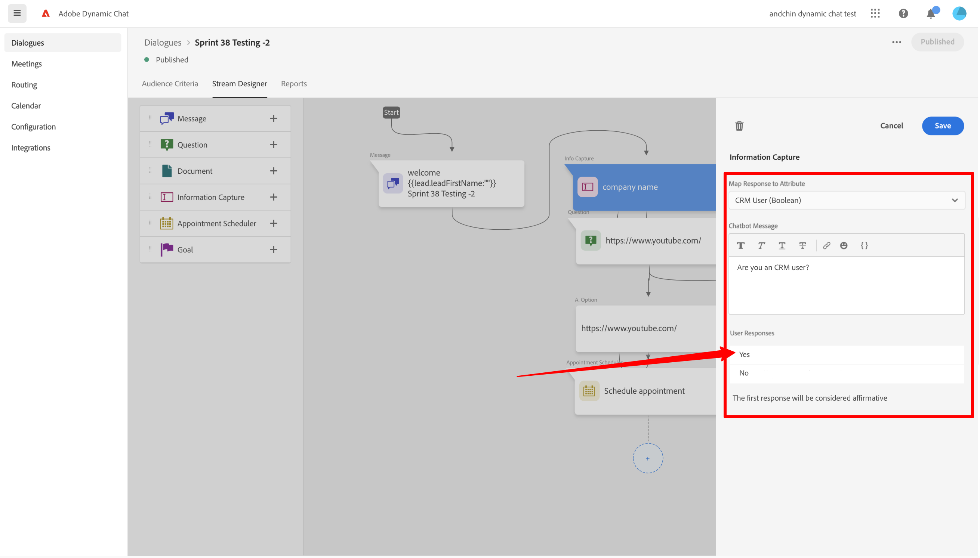
Task: Click inside the chatbot message text field
Action: click(845, 285)
